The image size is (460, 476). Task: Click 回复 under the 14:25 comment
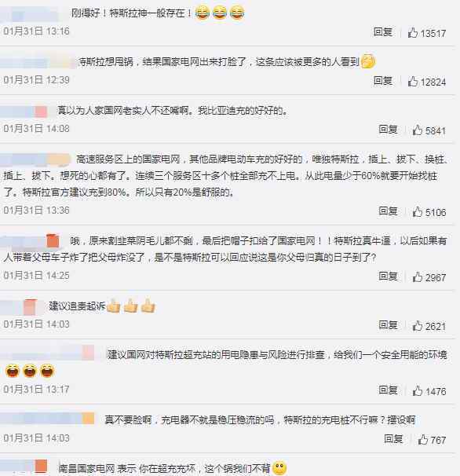(x=388, y=276)
